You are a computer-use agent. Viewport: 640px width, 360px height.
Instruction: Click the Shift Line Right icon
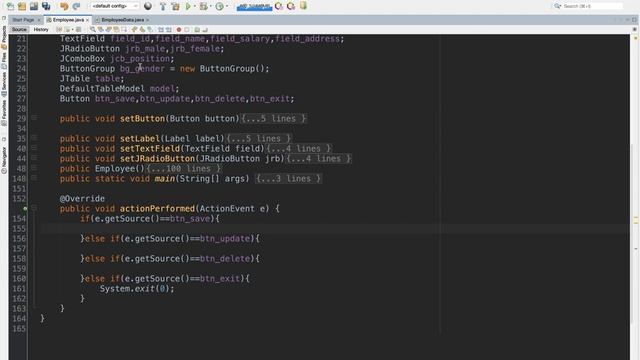click(169, 29)
